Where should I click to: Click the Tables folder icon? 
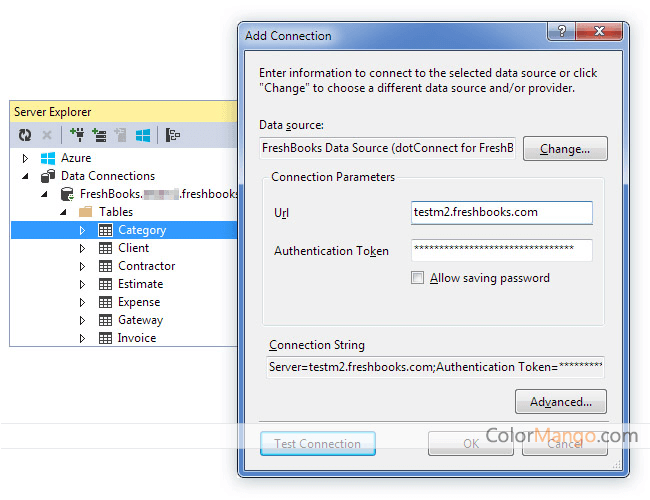click(85, 212)
